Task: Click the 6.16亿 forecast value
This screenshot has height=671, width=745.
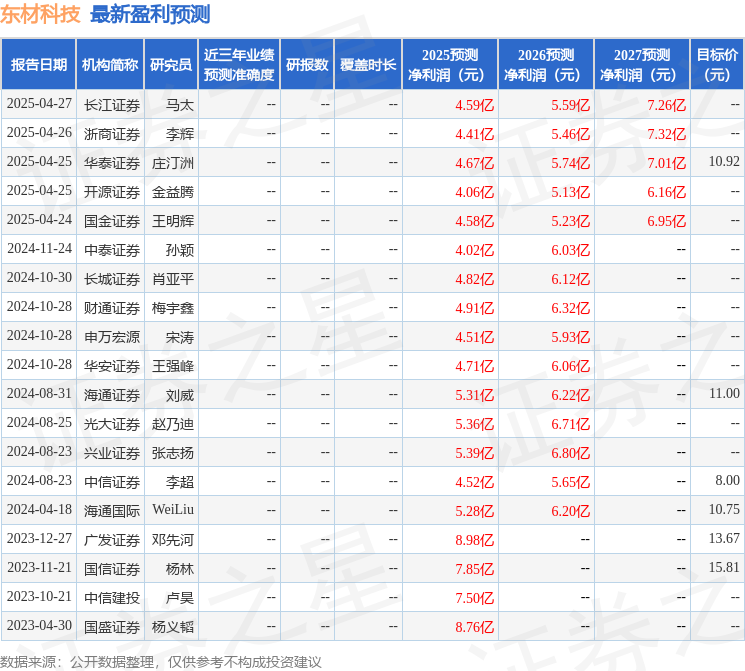Action: click(x=666, y=192)
